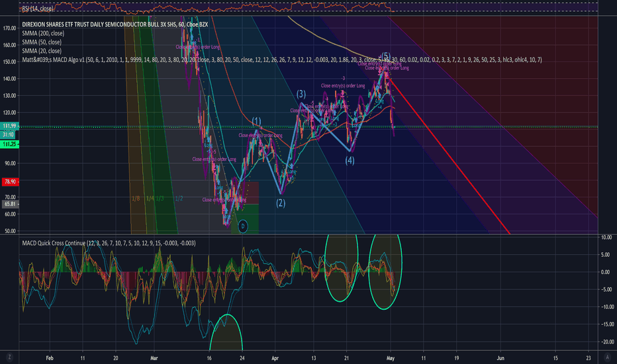Click the red 78.90 price label
The height and width of the screenshot is (364, 617).
point(9,182)
